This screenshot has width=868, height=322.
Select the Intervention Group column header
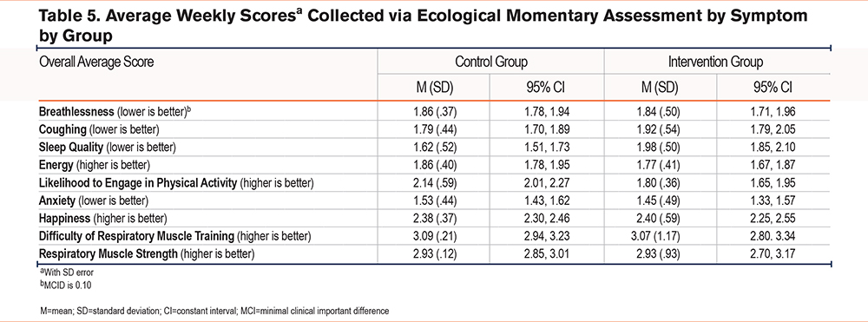click(x=716, y=62)
